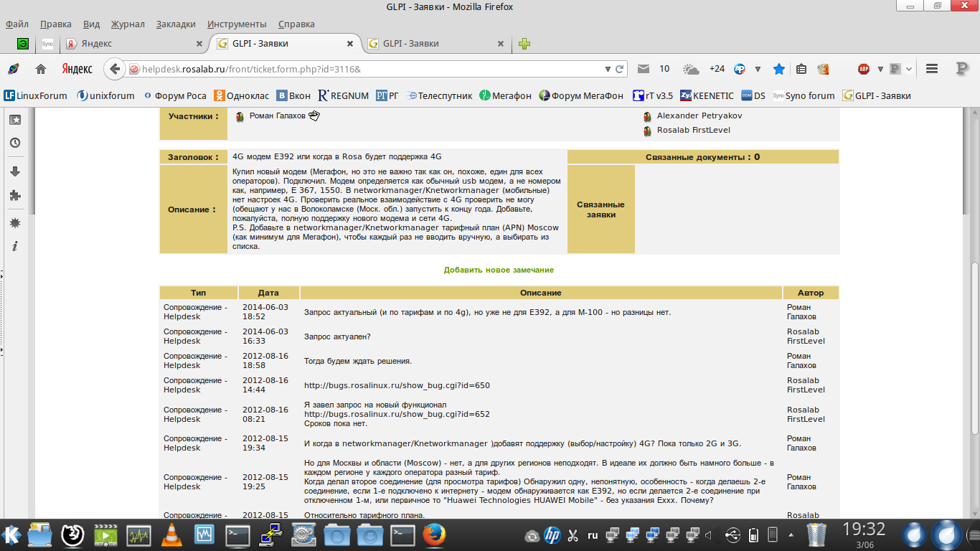Launch VLC from the taskbar
Viewport: 980px width, 551px height.
(171, 534)
